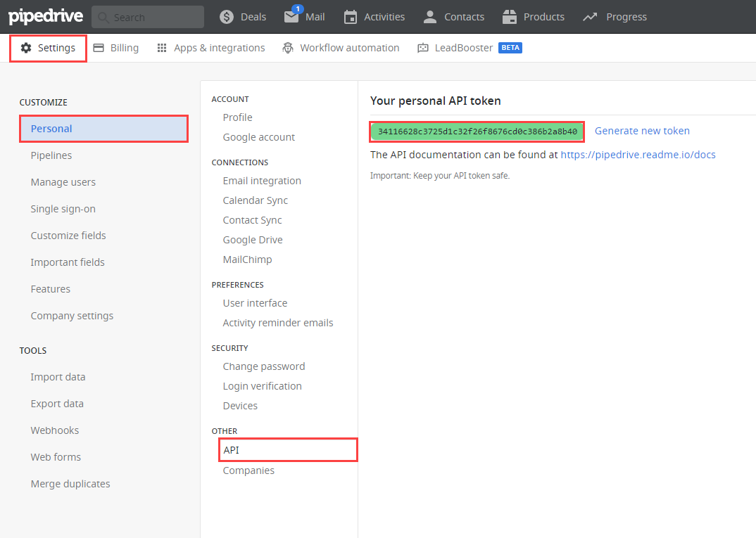
Task: Open Features settings
Action: [51, 289]
